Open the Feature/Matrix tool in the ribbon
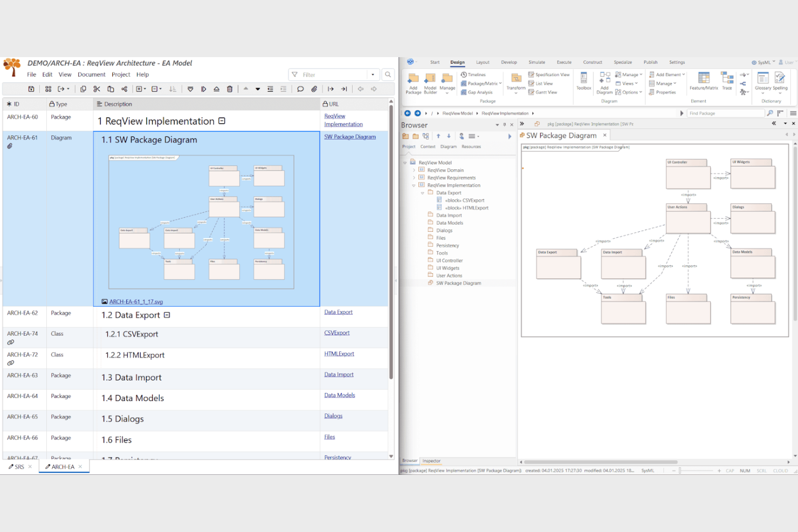Viewport: 798px width, 532px height. (704, 81)
